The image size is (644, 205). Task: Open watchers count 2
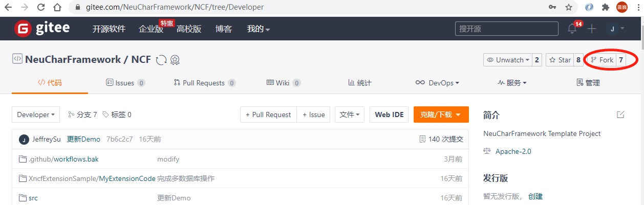(537, 60)
